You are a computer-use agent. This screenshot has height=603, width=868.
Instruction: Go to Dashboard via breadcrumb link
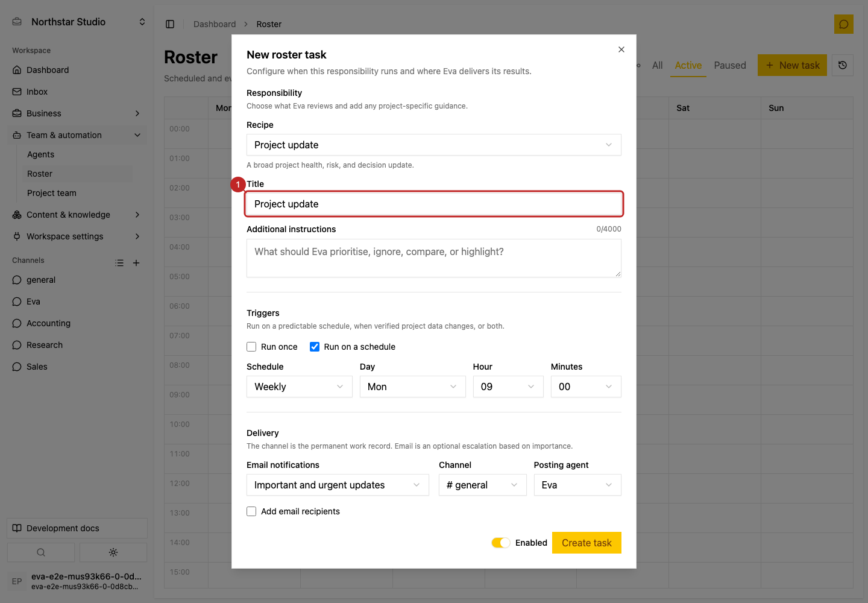(215, 24)
